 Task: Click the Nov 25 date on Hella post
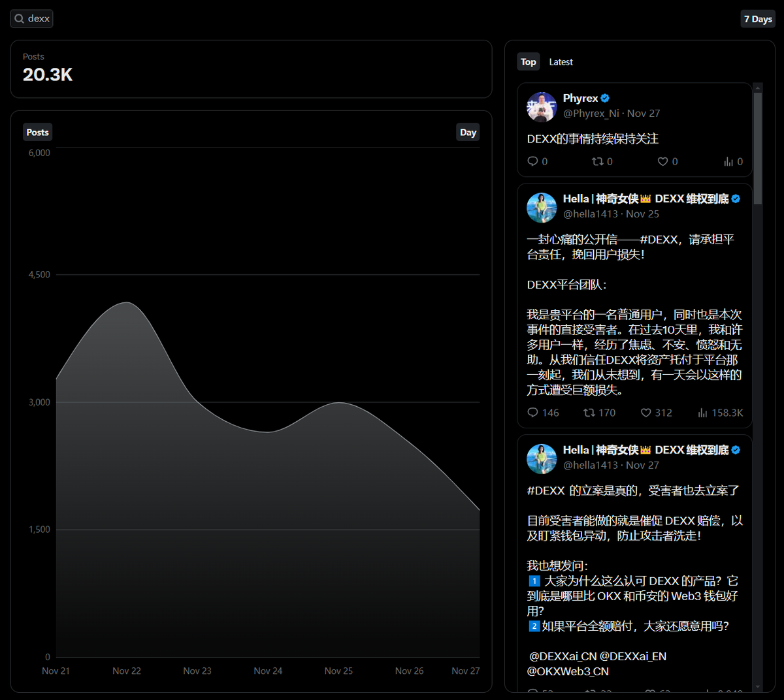pyautogui.click(x=642, y=214)
